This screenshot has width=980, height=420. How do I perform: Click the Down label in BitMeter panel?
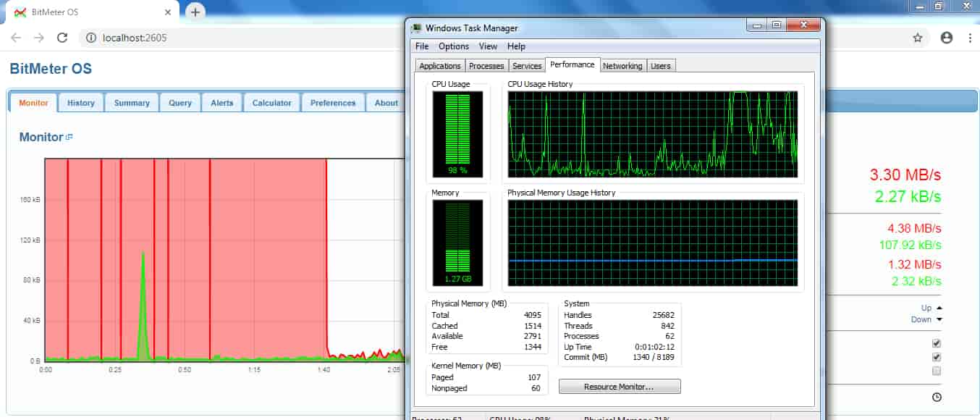click(x=921, y=319)
